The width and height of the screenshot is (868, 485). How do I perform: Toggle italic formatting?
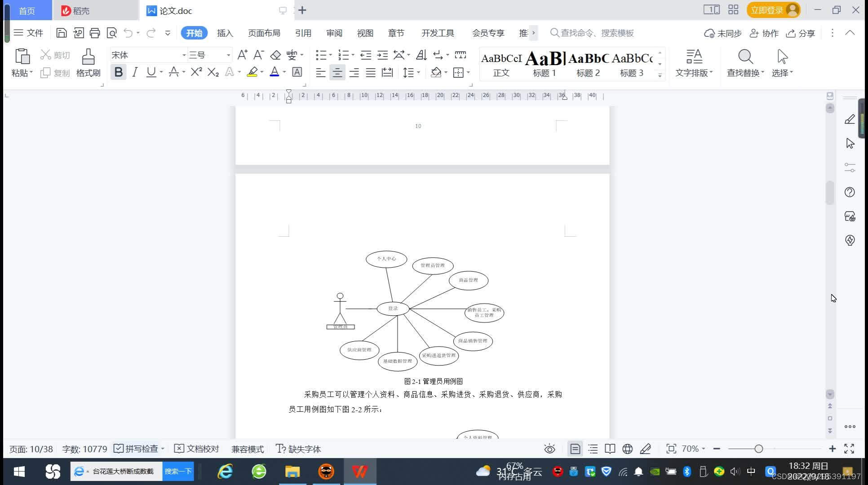[x=135, y=72]
